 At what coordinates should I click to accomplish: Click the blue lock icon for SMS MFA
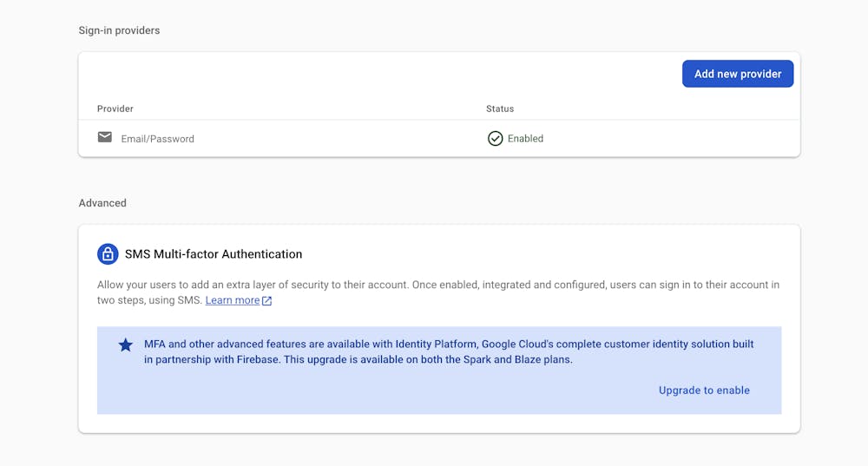[108, 254]
